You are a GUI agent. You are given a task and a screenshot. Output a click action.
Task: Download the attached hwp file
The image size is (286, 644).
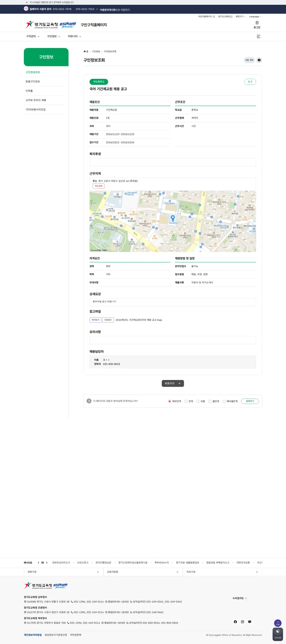coord(108,320)
